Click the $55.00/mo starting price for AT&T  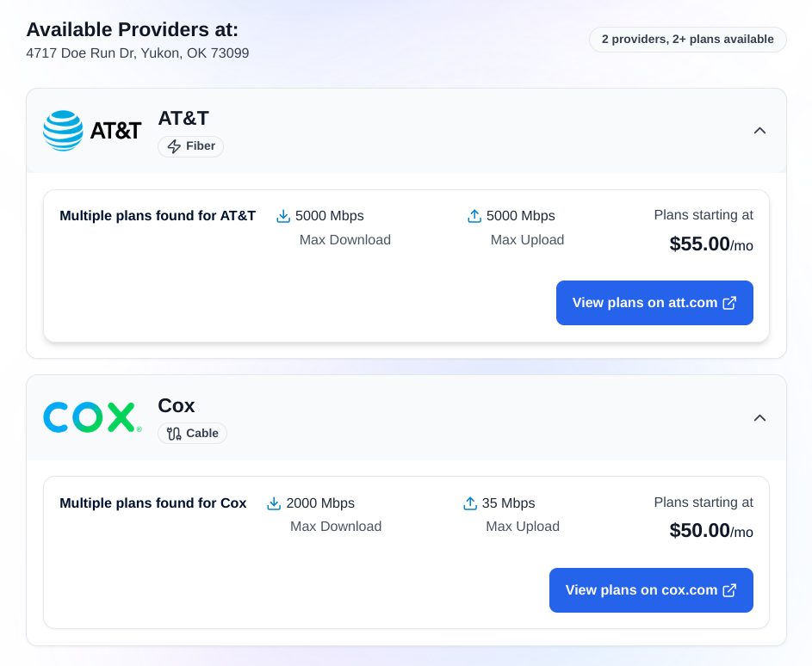pyautogui.click(x=710, y=244)
